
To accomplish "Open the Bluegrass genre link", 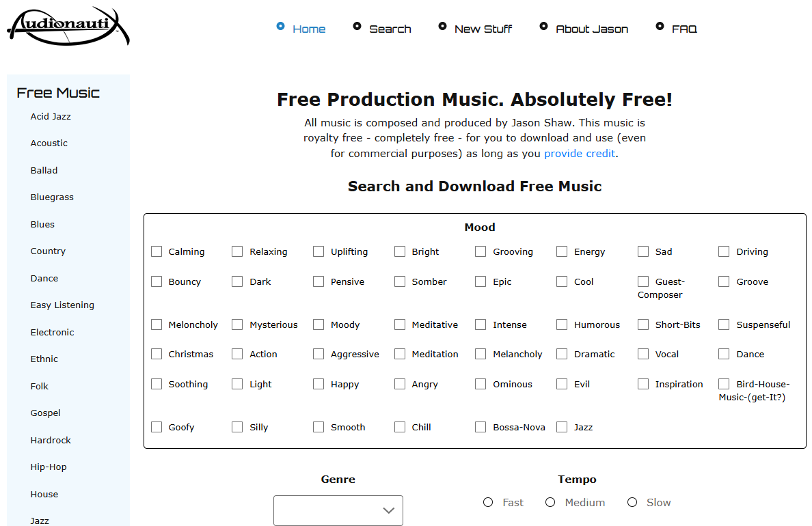I will point(52,197).
